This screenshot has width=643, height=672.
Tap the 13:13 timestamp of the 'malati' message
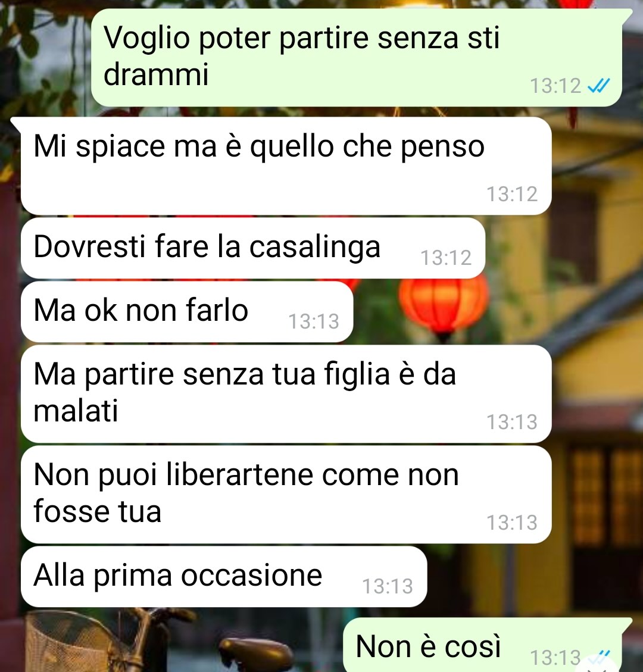coord(512,422)
